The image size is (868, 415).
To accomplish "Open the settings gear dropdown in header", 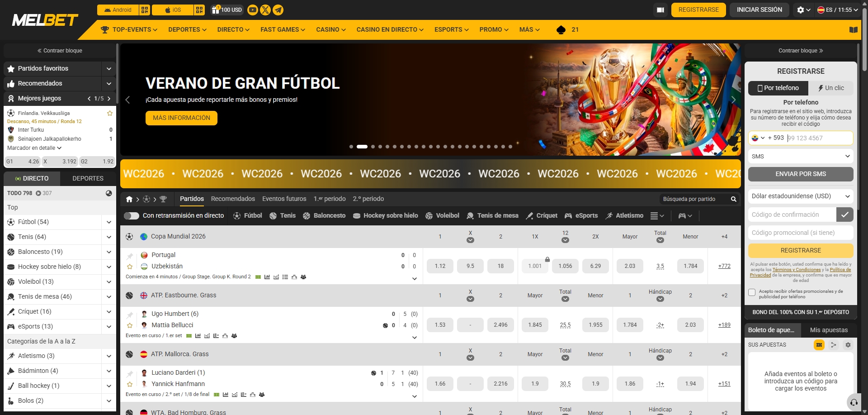I will point(803,10).
